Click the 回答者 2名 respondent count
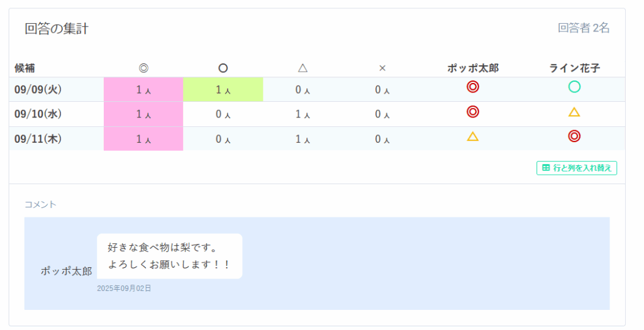Viewport: 644px width, 330px height. coord(583,28)
